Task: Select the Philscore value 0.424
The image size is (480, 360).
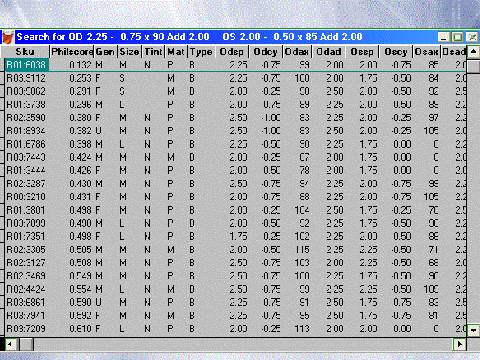Action: click(80, 157)
